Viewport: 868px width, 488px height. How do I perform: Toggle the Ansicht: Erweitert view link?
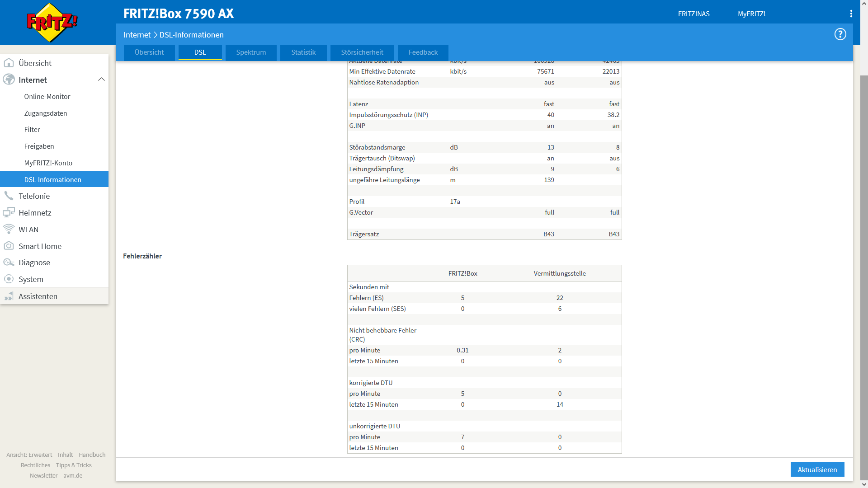point(29,455)
